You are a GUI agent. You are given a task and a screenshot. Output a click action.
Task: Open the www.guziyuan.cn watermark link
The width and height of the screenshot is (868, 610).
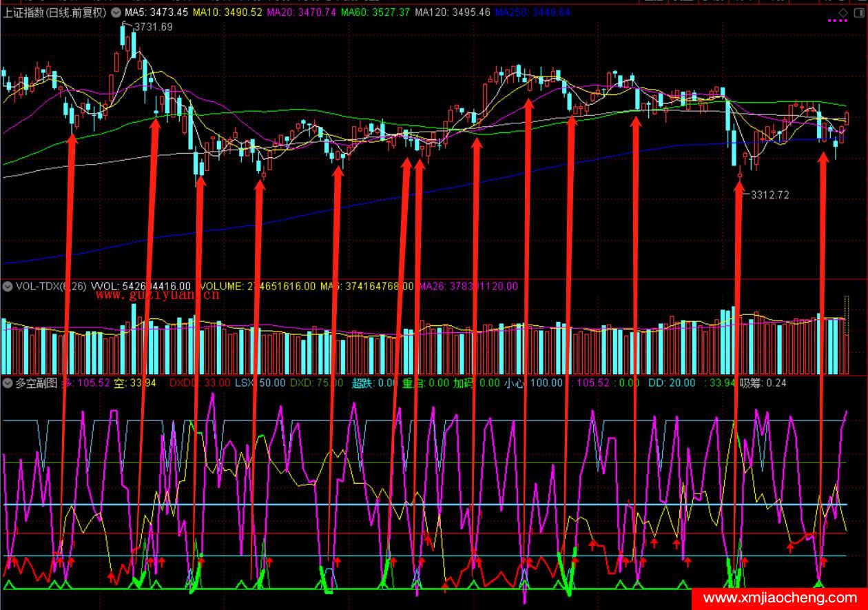click(157, 296)
